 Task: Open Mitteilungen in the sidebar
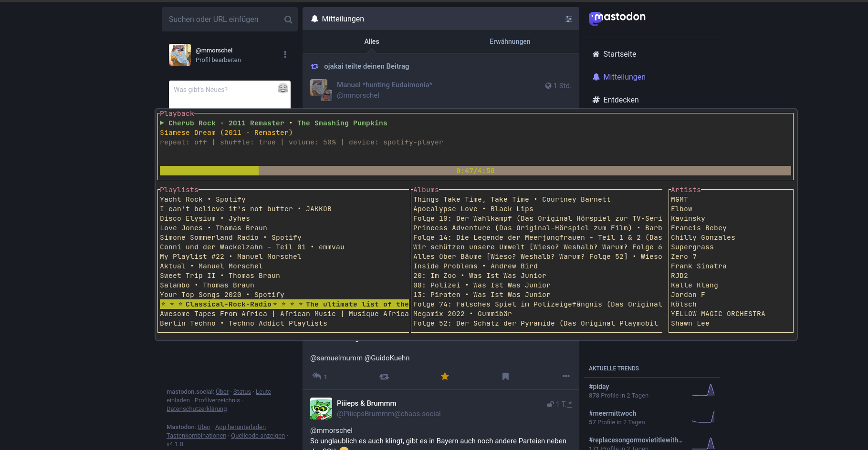tap(619, 77)
